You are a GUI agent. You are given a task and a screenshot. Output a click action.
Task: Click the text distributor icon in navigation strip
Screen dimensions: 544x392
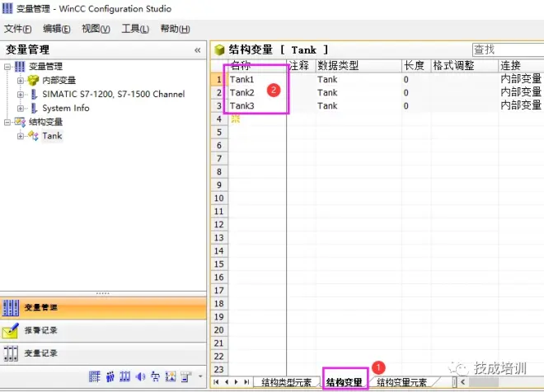click(156, 376)
